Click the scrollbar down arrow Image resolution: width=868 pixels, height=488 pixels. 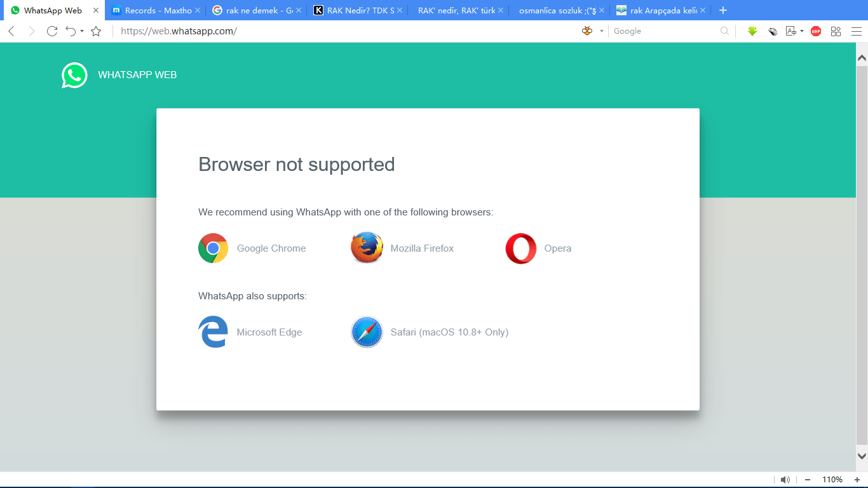(862, 456)
